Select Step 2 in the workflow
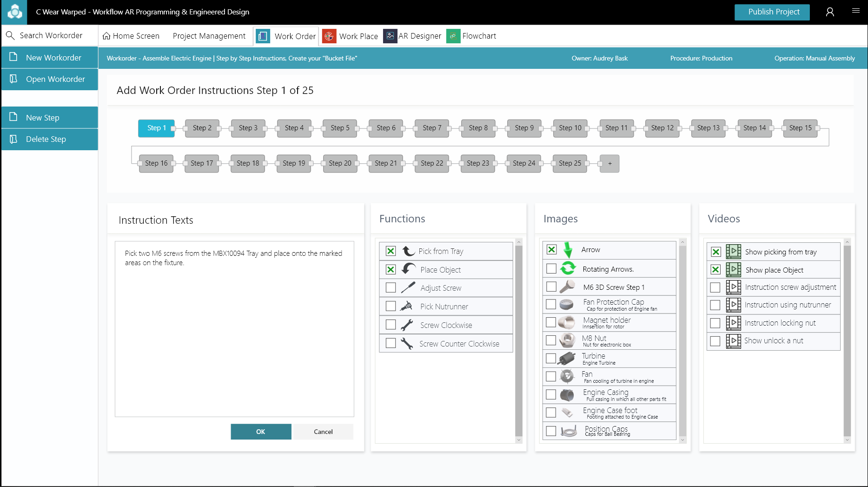868x487 pixels. 202,128
